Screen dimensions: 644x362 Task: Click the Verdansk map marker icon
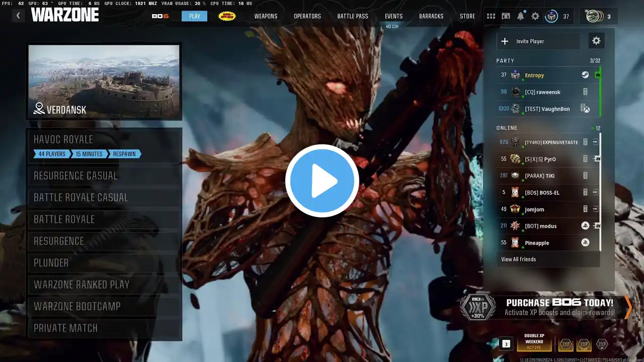click(x=39, y=108)
